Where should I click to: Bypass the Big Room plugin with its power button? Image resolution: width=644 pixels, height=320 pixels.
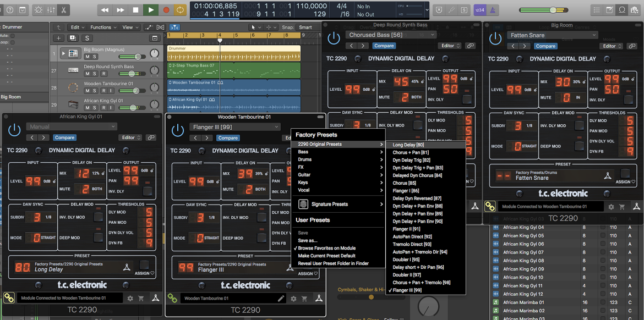(x=496, y=39)
